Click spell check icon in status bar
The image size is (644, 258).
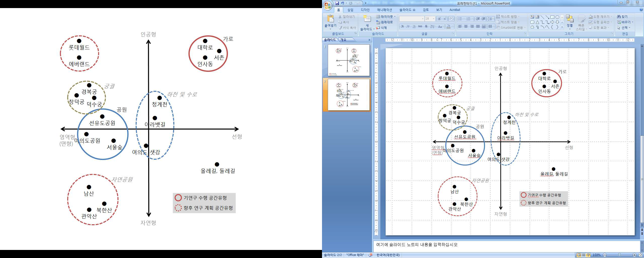(370, 255)
